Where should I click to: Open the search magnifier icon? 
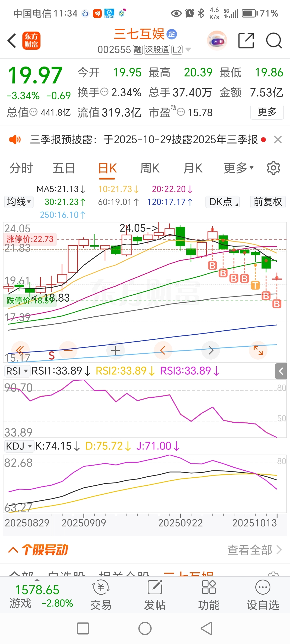click(x=274, y=41)
